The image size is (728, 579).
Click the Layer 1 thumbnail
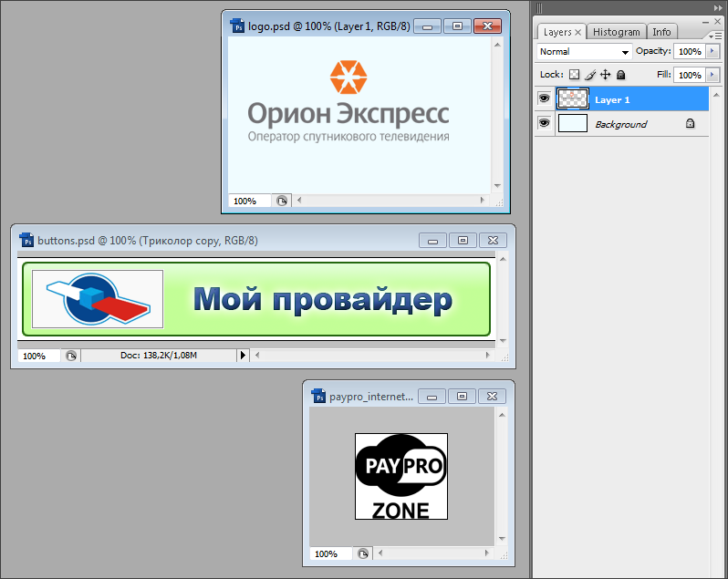point(573,98)
